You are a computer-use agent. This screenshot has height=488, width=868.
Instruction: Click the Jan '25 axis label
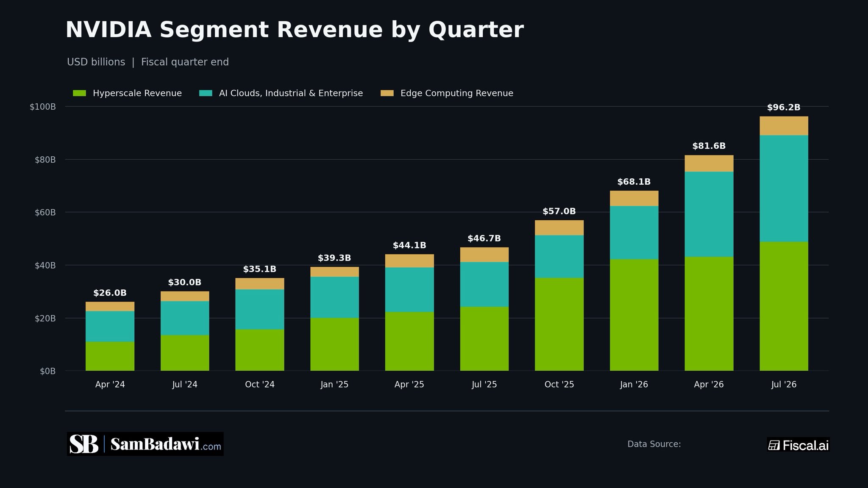pyautogui.click(x=334, y=385)
